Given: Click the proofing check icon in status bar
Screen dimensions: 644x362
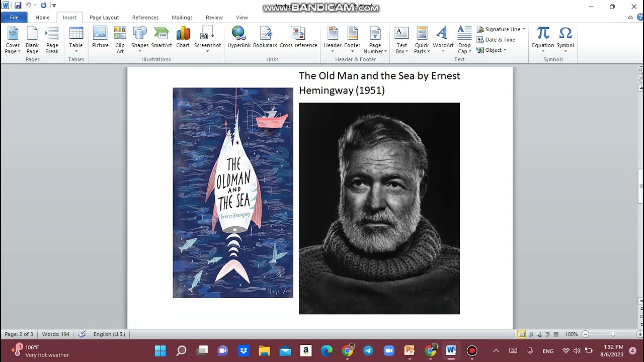Looking at the screenshot, I should pyautogui.click(x=82, y=334).
